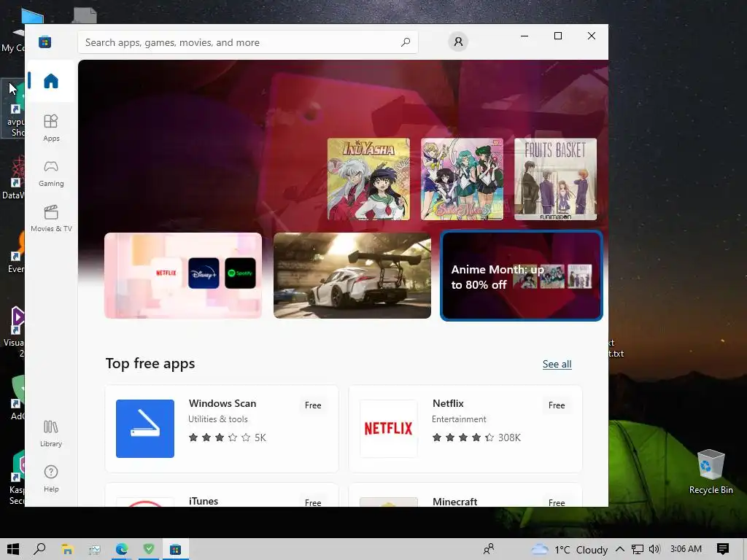Viewport: 747px width, 560px height.
Task: Open the clock showing 3:06 AM
Action: click(x=686, y=549)
